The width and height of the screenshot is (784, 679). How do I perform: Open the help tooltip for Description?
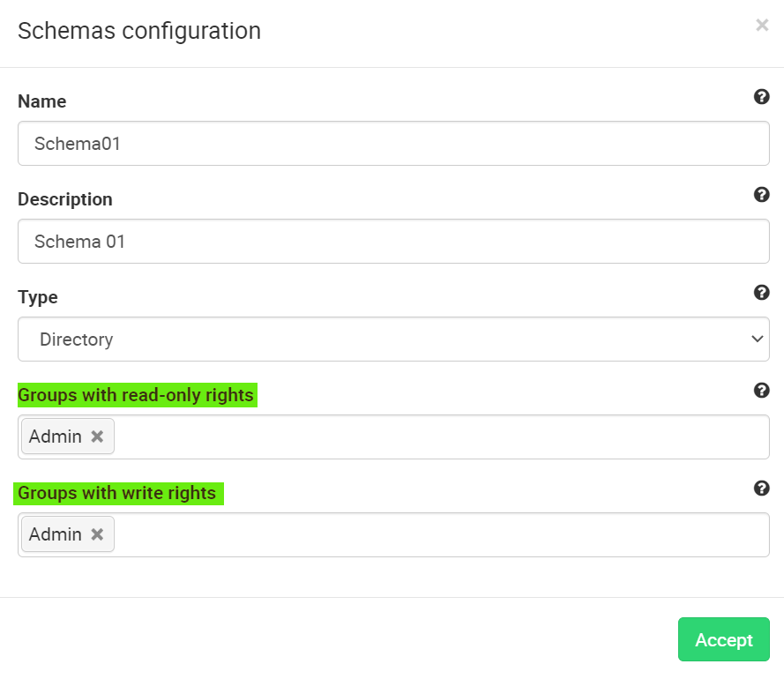pyautogui.click(x=762, y=195)
